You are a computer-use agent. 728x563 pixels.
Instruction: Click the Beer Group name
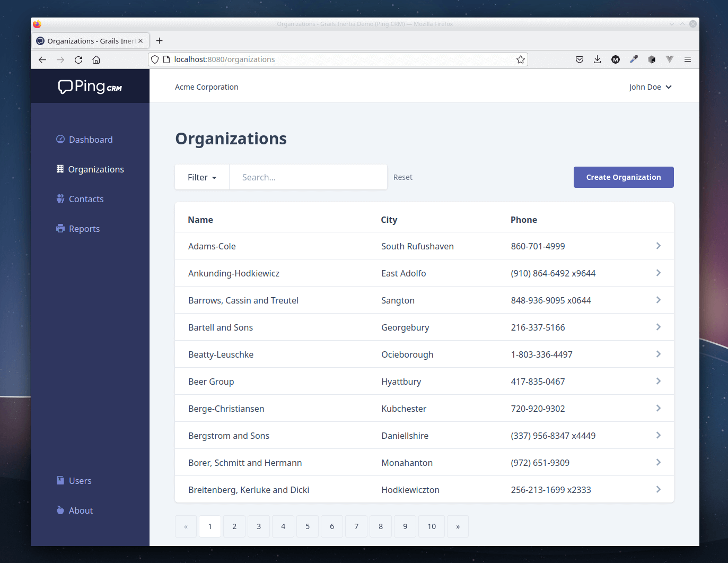point(211,382)
